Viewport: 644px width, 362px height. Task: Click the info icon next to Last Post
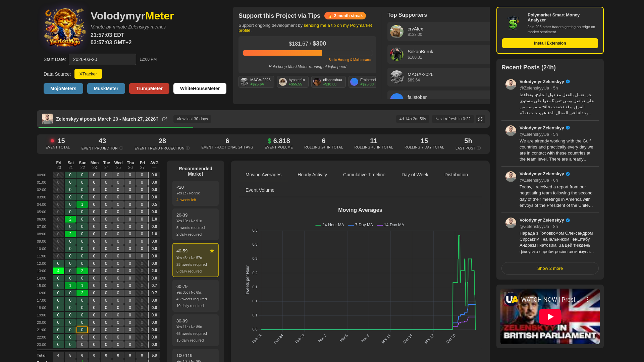(x=479, y=148)
